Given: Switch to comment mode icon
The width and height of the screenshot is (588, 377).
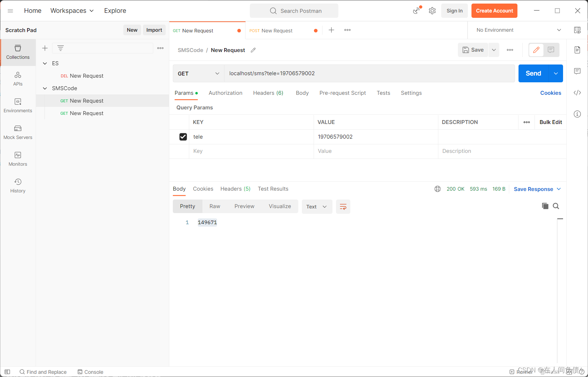Looking at the screenshot, I should tap(551, 50).
